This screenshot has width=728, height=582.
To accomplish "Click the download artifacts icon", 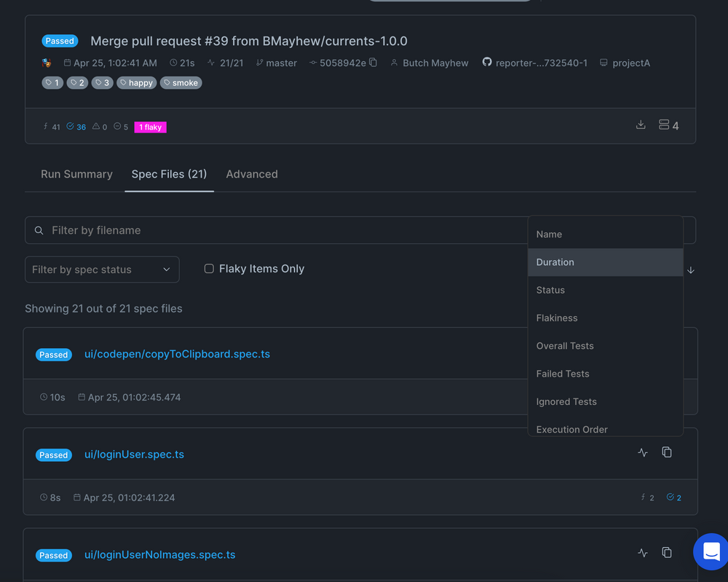I will coord(641,125).
